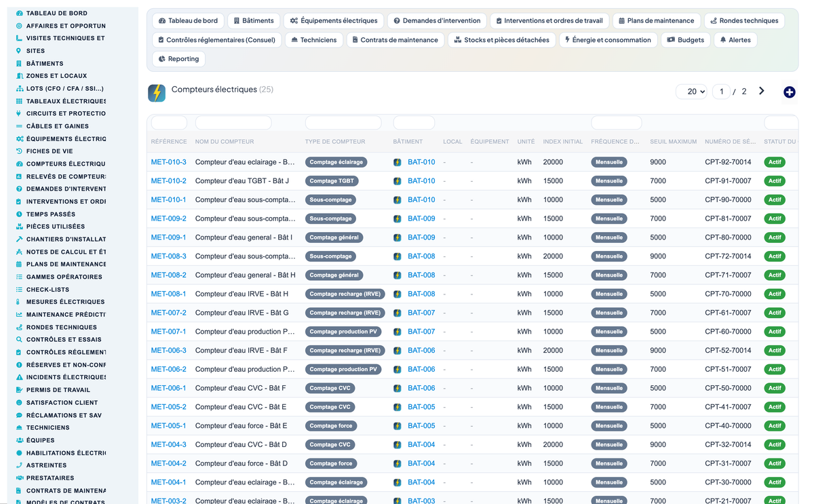Click the Incidents électriques warning icon

[19, 377]
